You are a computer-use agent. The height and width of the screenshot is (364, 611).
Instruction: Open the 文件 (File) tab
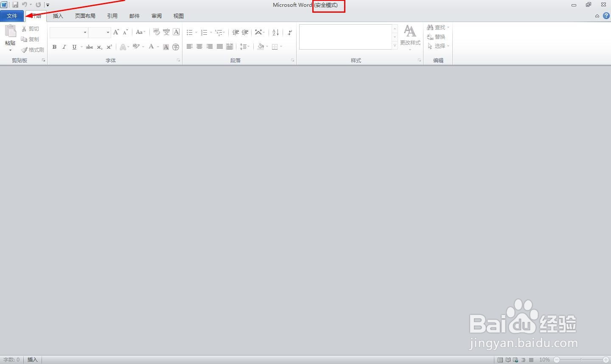(x=12, y=16)
